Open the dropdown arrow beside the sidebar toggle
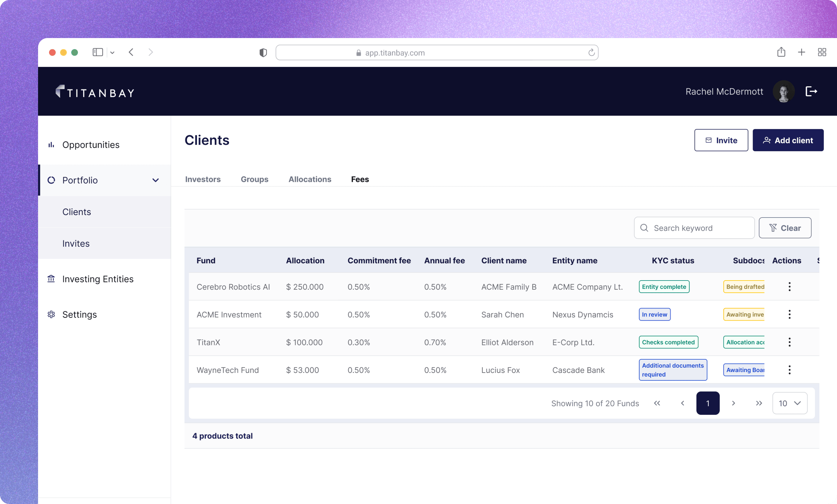The image size is (837, 504). [112, 53]
